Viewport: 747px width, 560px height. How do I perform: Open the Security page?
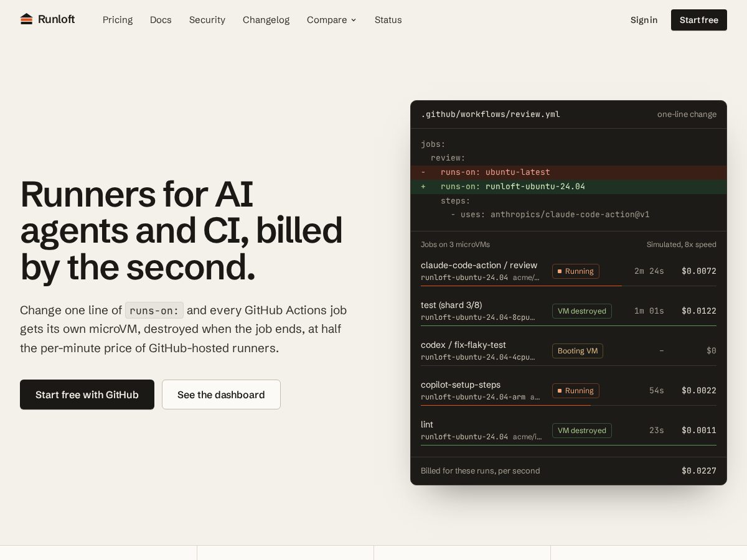pos(207,20)
